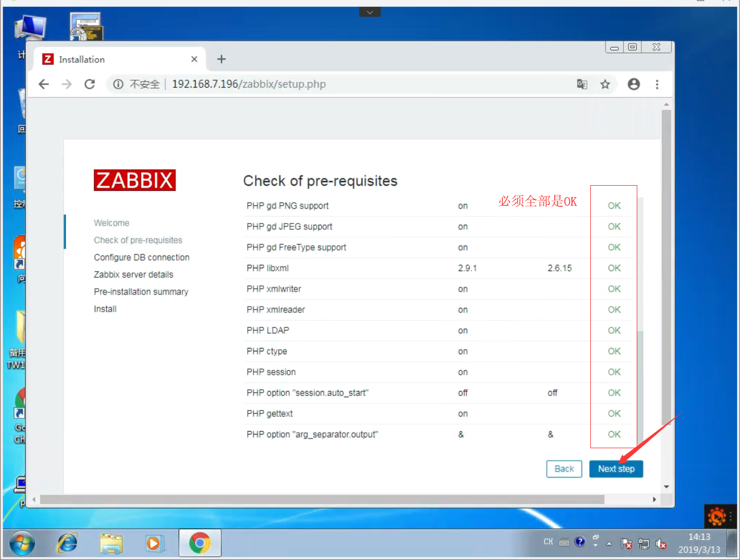
Task: Select the PHP option "arg_separator.output" label
Action: click(x=312, y=434)
